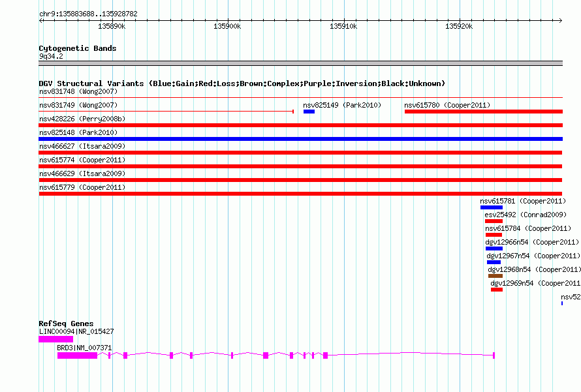Click the ruler's right arrow end
This screenshot has width=581, height=392.
click(561, 20)
